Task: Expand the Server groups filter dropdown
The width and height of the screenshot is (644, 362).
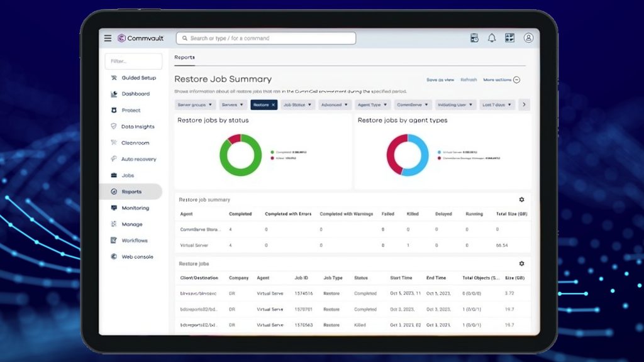Action: [x=195, y=105]
